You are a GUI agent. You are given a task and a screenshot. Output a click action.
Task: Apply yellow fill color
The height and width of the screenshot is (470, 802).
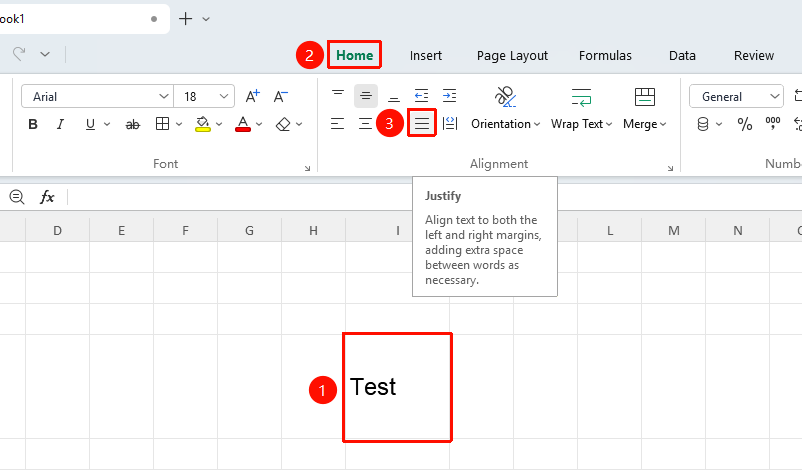(203, 124)
